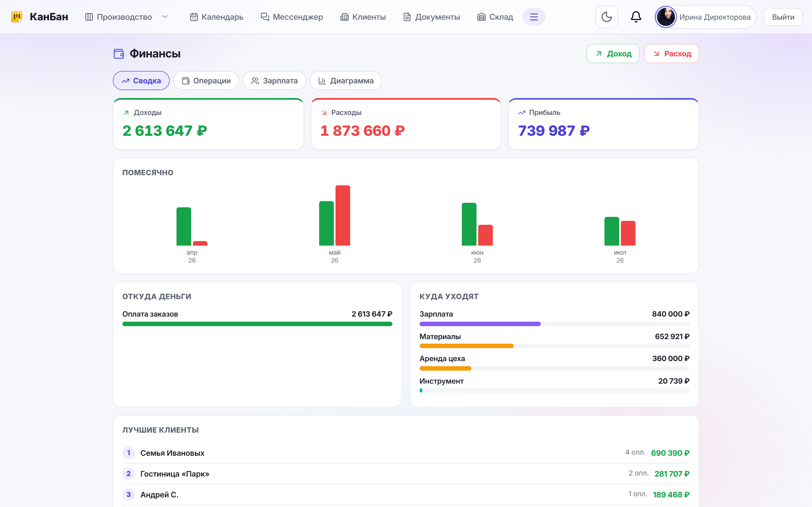Click the red May expense bar
Screen dimensions: 812x507
pyautogui.click(x=343, y=215)
